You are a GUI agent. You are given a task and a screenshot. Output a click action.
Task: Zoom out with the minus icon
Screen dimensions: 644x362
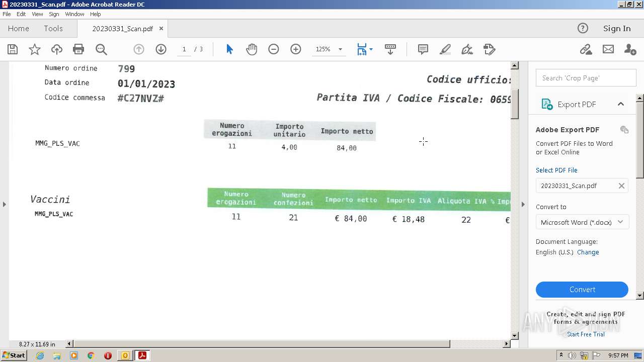pyautogui.click(x=274, y=49)
